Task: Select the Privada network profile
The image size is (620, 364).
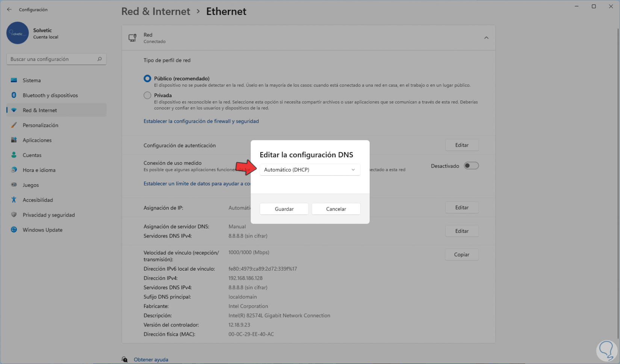Action: click(147, 95)
